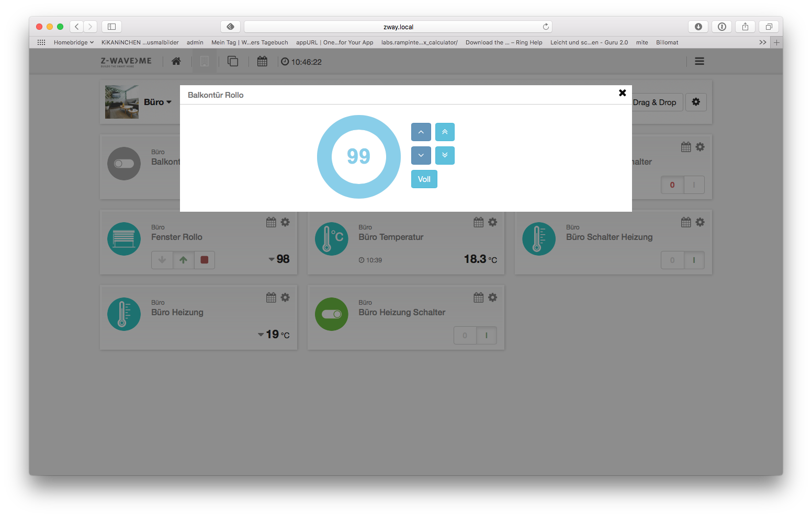Screen dimensions: 812x517
Task: Open the hamburger main menu
Action: point(699,62)
